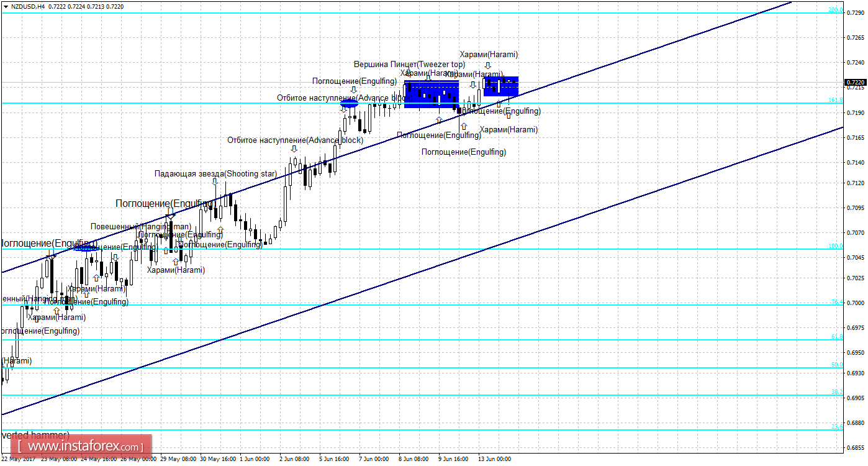This screenshot has height=466, width=868.
Task: Click the down arrow below Tweezer top label
Action: (409, 73)
